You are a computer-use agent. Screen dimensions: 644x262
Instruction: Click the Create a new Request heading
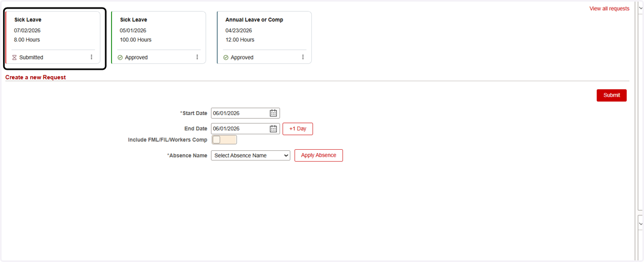click(x=35, y=77)
